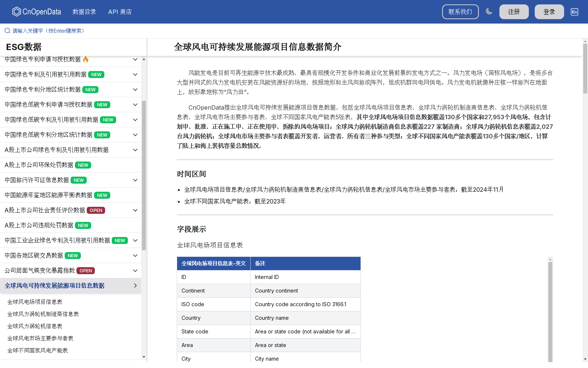Click the CnOpenData logo

pyautogui.click(x=36, y=12)
